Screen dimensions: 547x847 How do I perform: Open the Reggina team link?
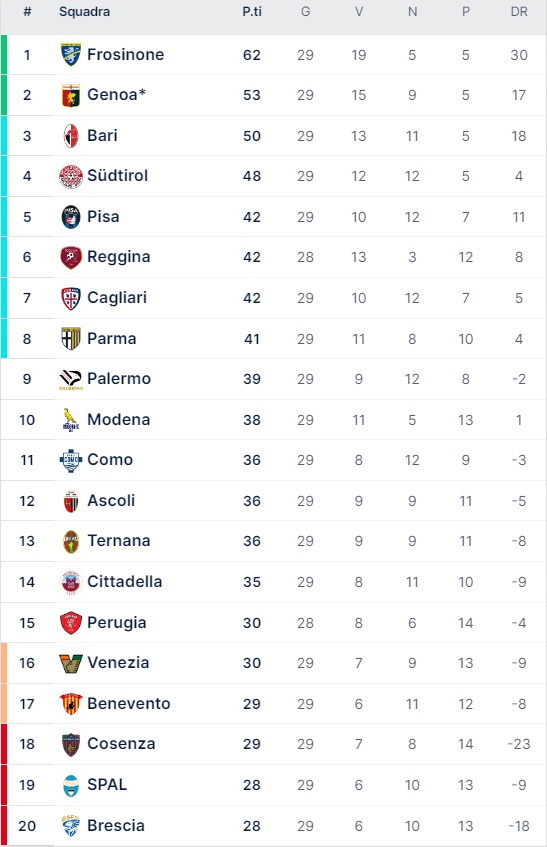pos(119,257)
